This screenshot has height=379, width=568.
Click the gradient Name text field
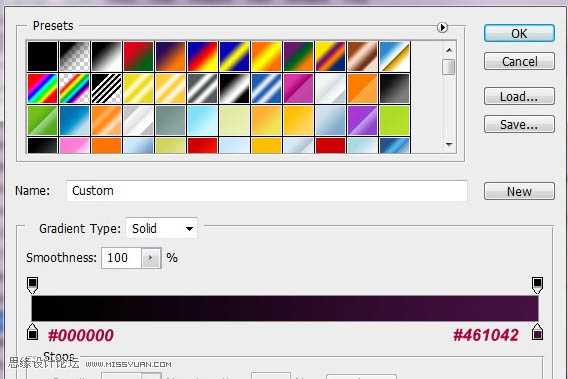[x=267, y=191]
